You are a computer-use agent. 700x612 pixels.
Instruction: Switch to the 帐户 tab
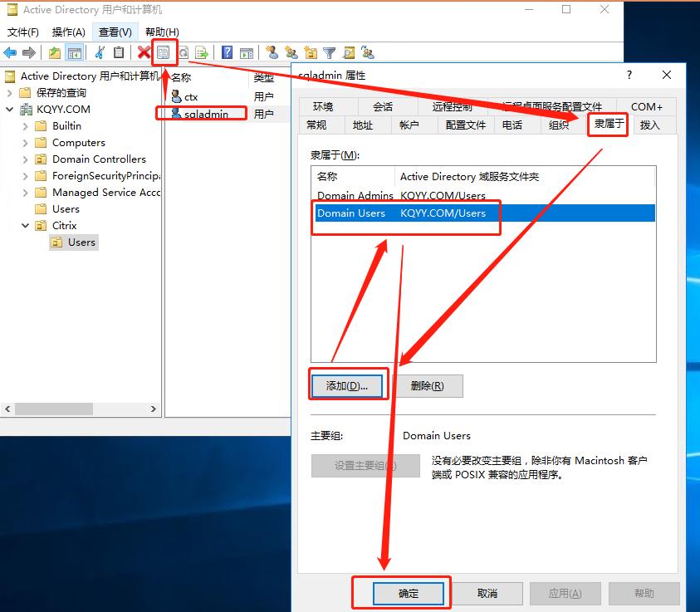pos(409,125)
